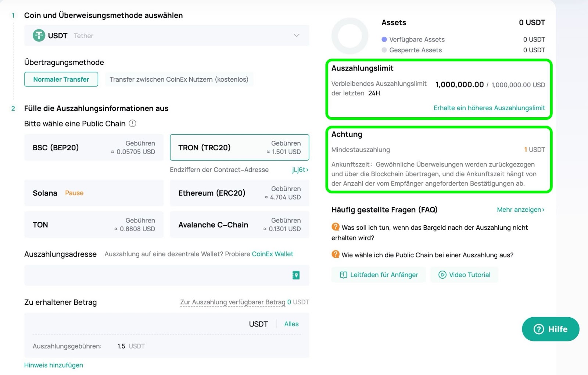
Task: Click first FAQ question mark icon
Action: [336, 227]
